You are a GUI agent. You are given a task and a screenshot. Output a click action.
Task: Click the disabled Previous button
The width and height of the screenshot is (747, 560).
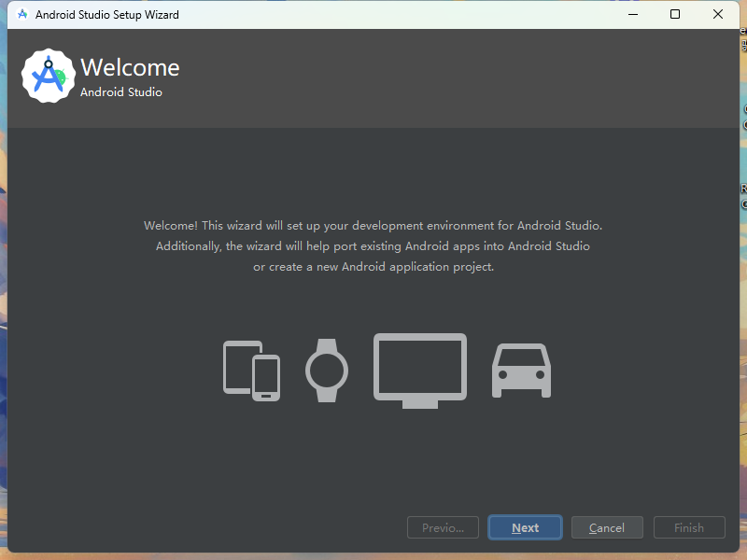coord(443,527)
